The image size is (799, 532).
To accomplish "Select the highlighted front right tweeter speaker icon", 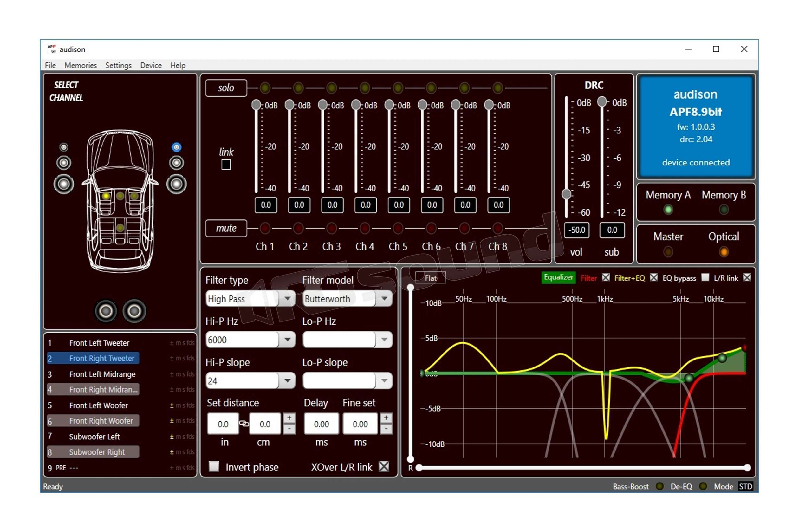I will tap(176, 147).
